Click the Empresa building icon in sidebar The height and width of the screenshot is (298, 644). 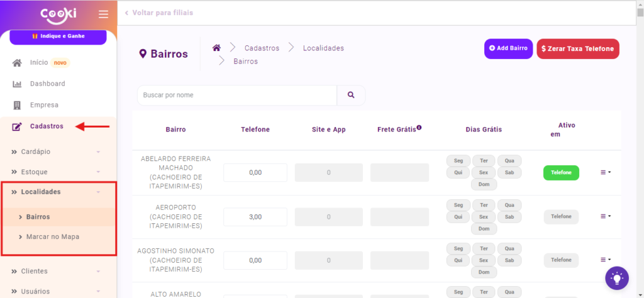coord(18,105)
